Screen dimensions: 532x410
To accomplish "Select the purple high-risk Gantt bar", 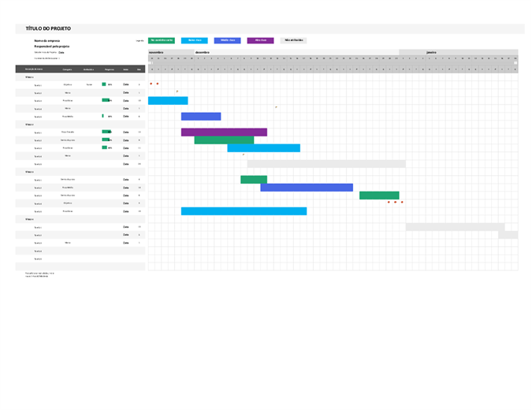I will [x=224, y=132].
